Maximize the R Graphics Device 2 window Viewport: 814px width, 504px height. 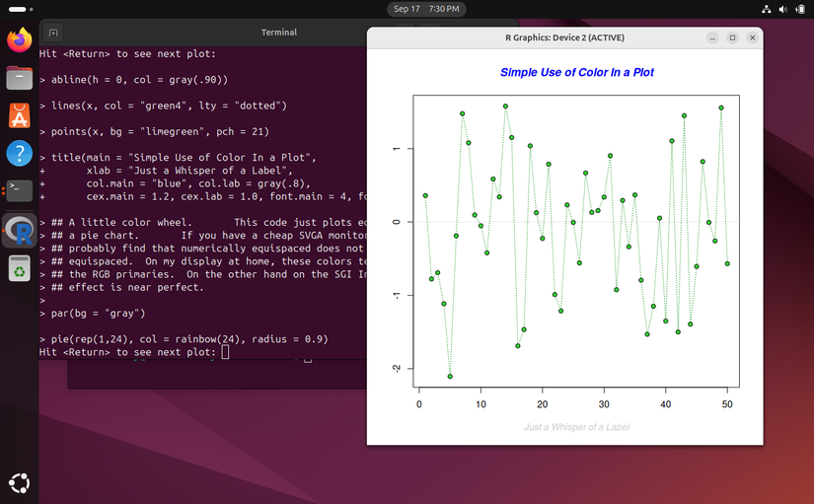click(x=732, y=37)
